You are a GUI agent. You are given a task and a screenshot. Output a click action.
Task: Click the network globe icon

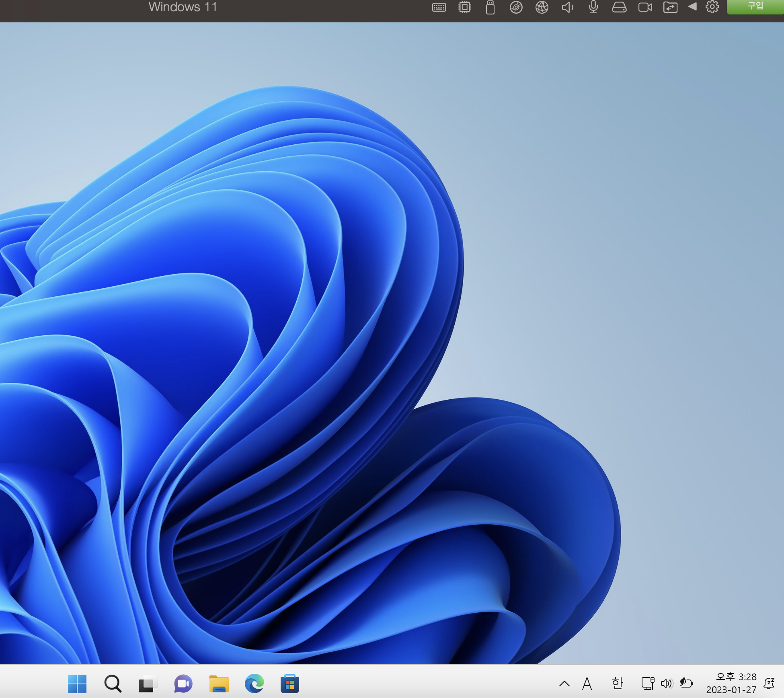(542, 7)
